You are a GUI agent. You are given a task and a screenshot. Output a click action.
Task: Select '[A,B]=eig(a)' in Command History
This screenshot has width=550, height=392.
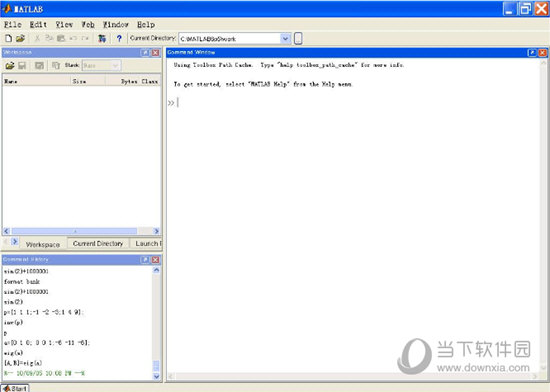[x=23, y=363]
